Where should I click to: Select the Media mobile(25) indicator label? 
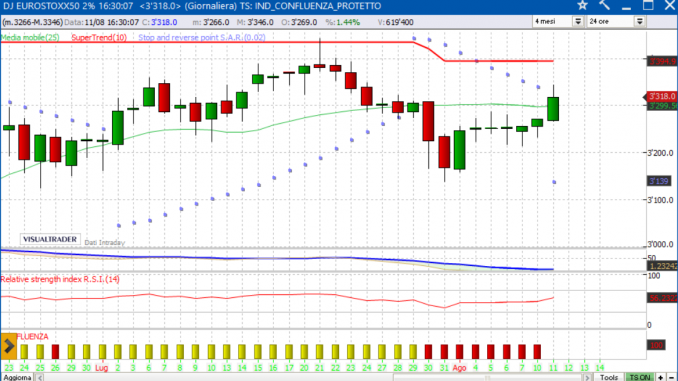click(x=30, y=38)
